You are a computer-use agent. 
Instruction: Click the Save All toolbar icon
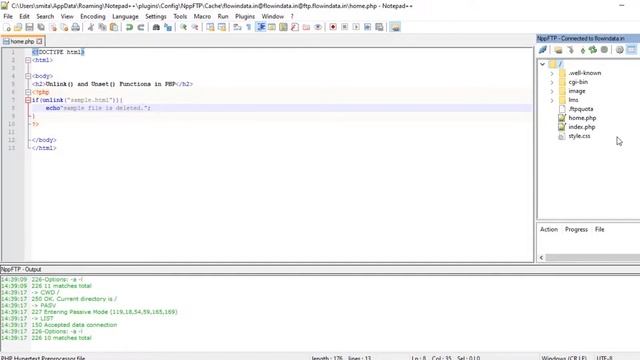pos(41,27)
